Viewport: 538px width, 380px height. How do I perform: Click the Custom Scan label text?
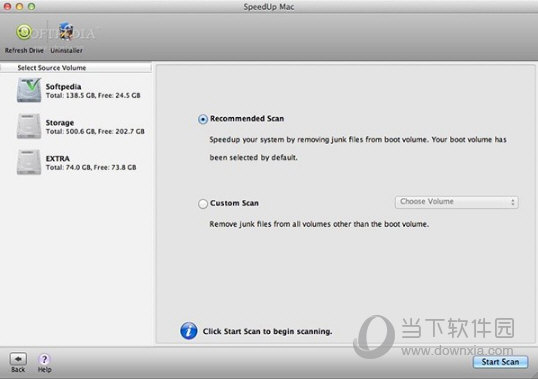pyautogui.click(x=234, y=203)
